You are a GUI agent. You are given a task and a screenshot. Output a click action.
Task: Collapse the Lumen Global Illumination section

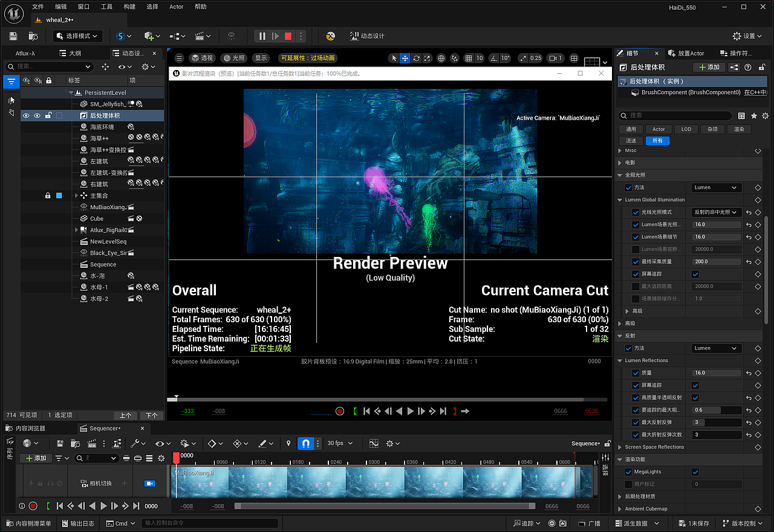(620, 200)
